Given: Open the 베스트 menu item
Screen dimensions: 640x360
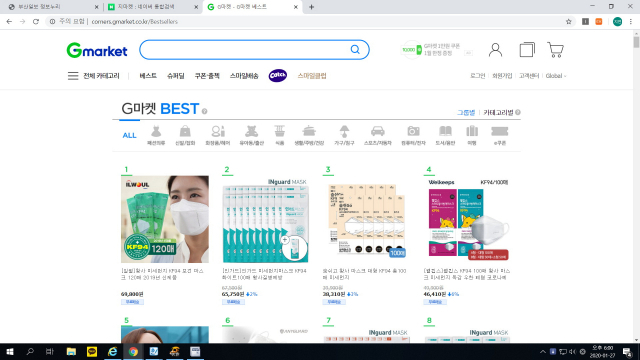Looking at the screenshot, I should [148, 76].
